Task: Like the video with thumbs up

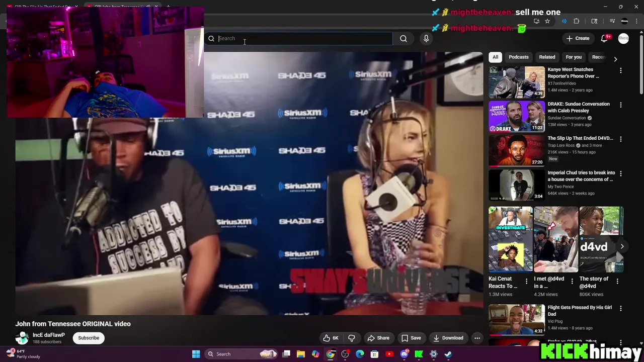Action: (x=331, y=338)
